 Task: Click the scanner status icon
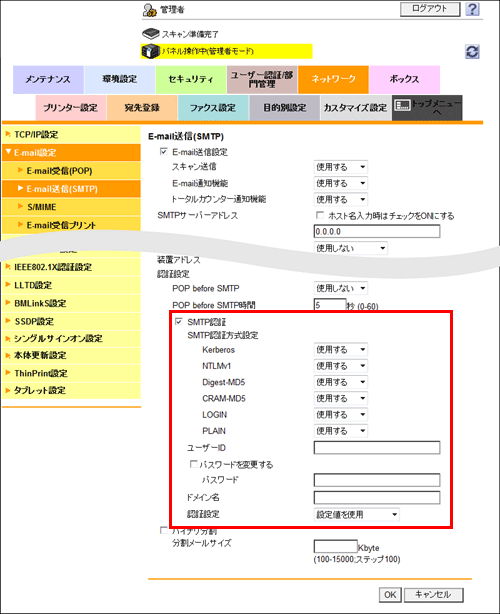[x=150, y=34]
